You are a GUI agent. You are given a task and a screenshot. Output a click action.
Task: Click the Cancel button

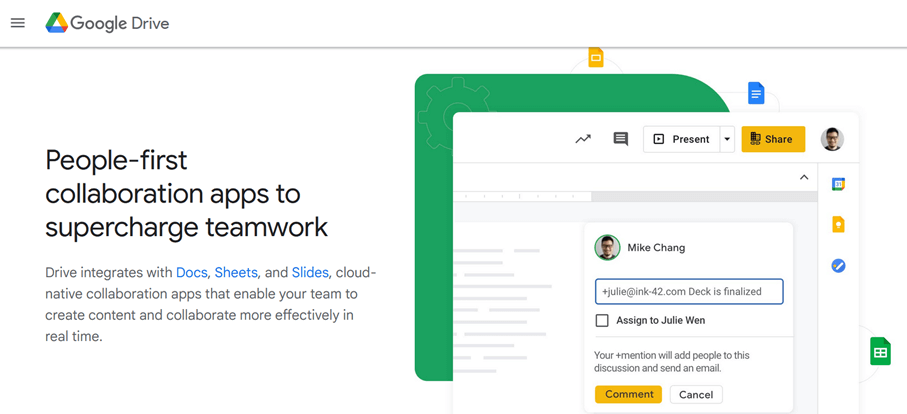click(x=696, y=394)
